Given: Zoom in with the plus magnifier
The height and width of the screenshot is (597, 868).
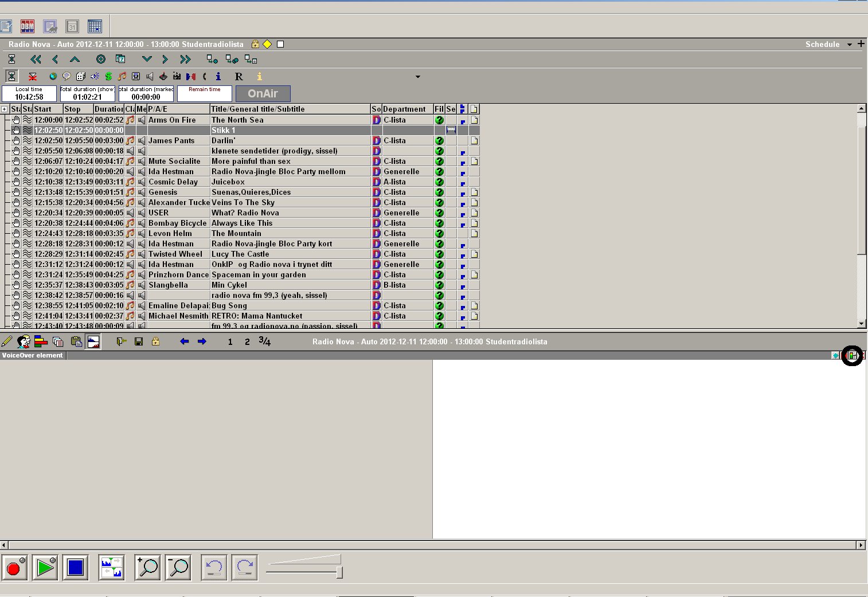Looking at the screenshot, I should click(148, 567).
